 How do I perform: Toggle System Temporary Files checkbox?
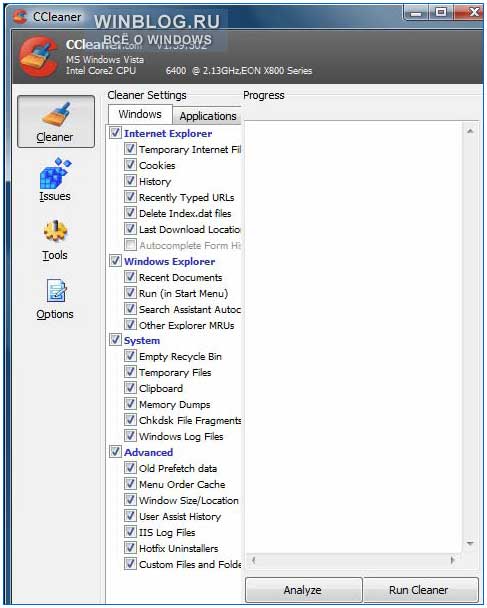[130, 371]
